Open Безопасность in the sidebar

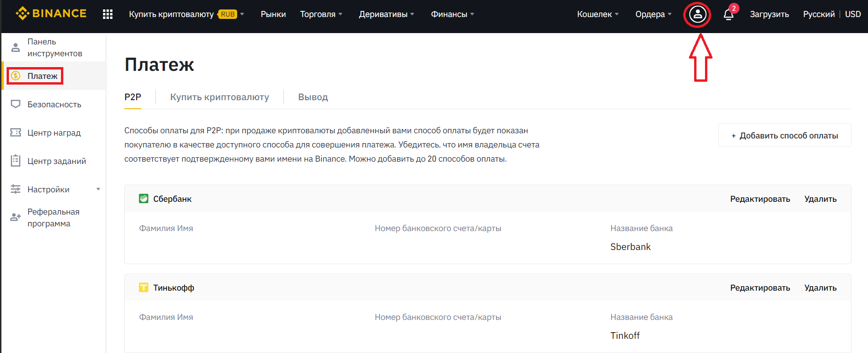pyautogui.click(x=53, y=104)
